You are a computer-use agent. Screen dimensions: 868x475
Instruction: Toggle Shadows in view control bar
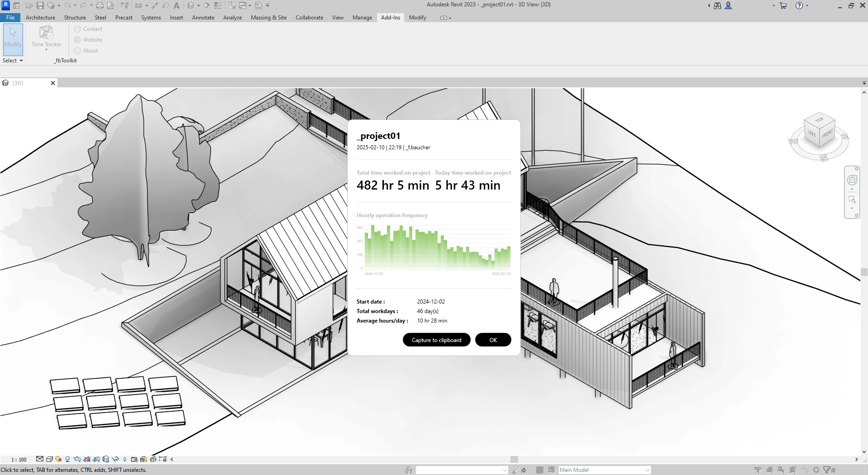tap(68, 459)
